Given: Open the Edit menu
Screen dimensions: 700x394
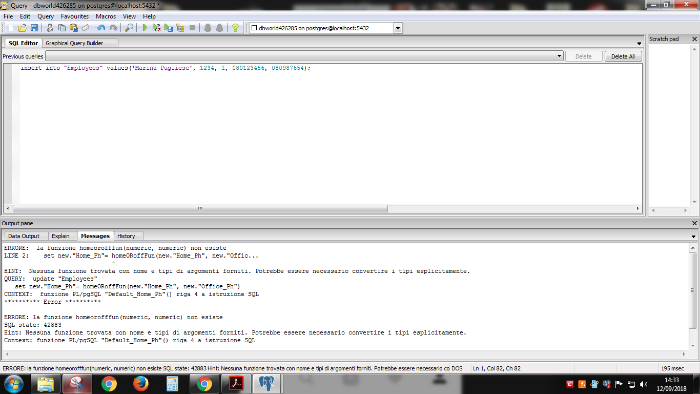Looking at the screenshot, I should click(x=25, y=16).
